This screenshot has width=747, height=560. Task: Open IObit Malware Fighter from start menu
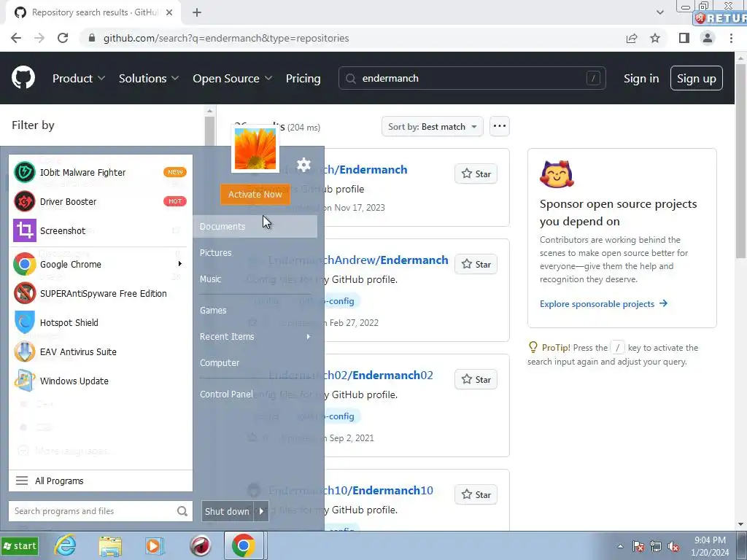point(100,172)
